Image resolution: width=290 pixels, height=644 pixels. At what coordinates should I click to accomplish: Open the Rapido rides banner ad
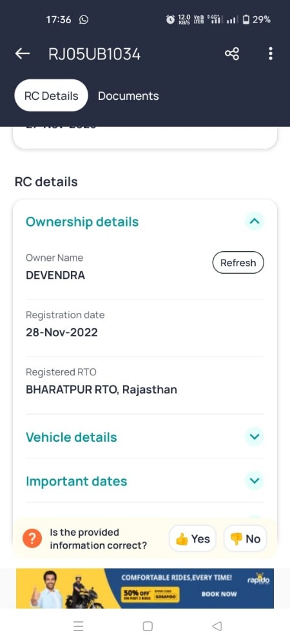pyautogui.click(x=145, y=588)
